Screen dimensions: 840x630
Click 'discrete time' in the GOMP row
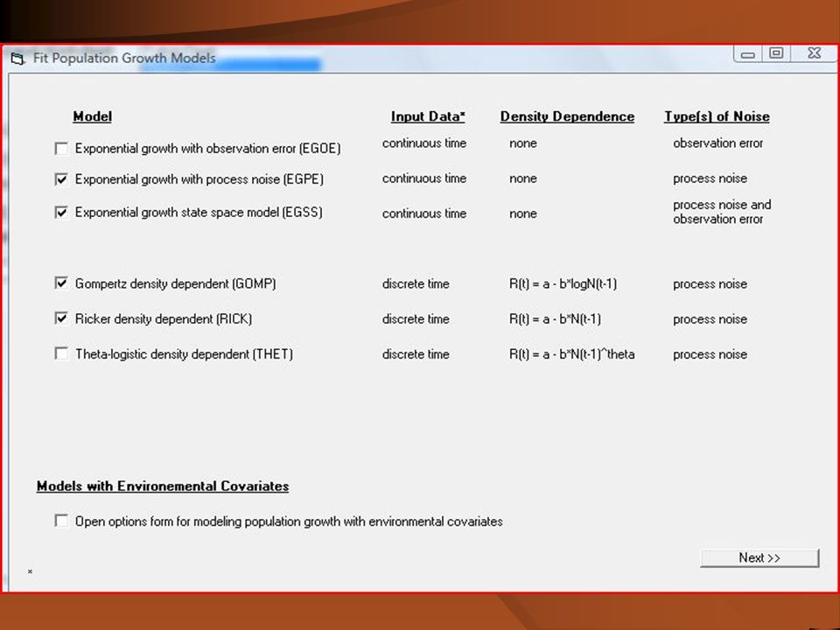click(416, 283)
